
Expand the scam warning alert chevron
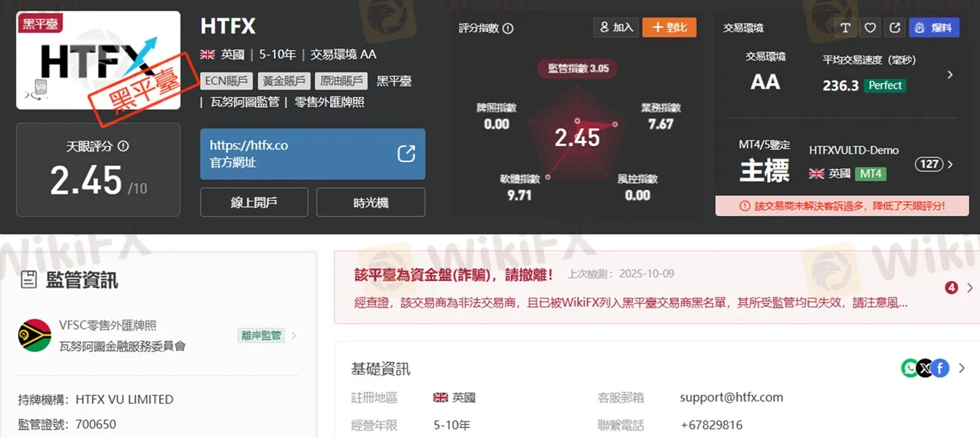970,288
